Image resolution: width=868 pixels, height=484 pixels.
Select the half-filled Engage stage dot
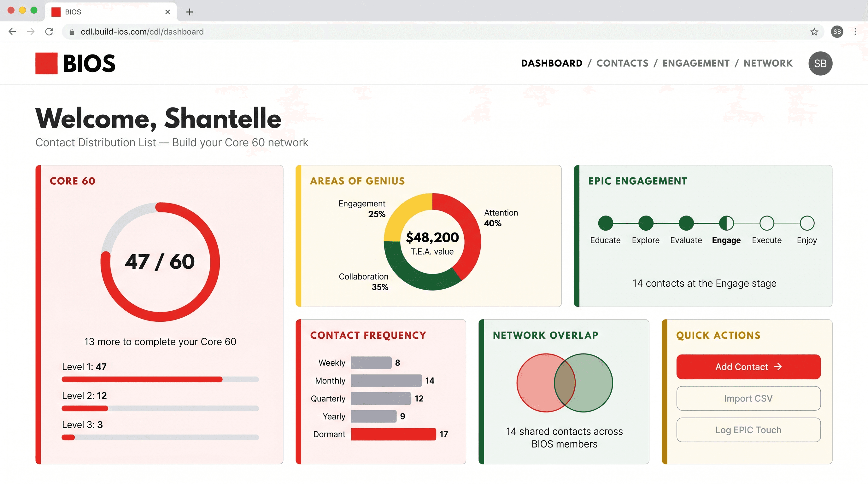(726, 223)
